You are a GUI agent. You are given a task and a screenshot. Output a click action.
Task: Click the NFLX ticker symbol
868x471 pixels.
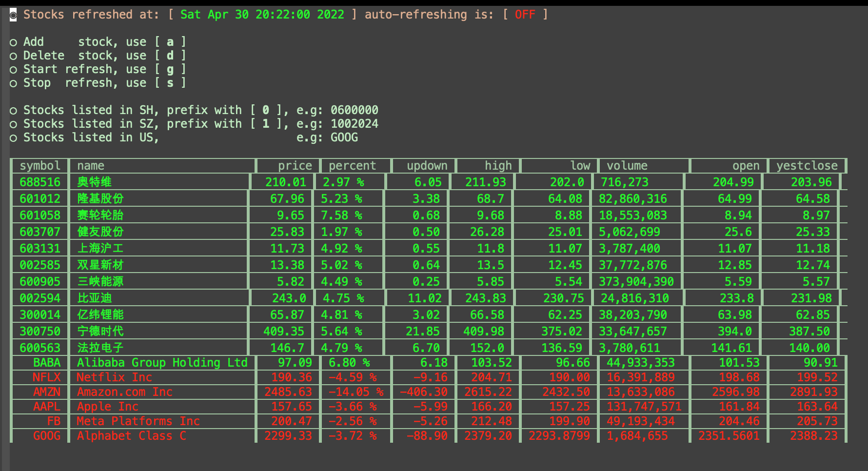point(47,377)
